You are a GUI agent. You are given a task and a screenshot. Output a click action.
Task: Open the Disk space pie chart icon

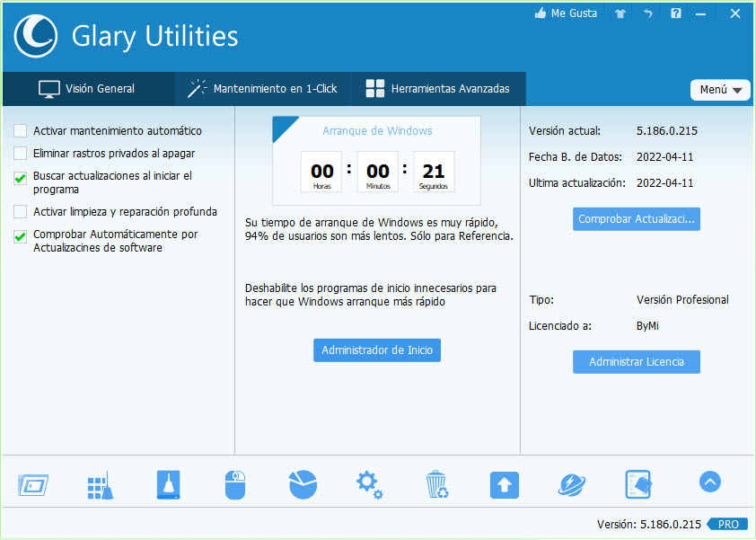pyautogui.click(x=303, y=484)
